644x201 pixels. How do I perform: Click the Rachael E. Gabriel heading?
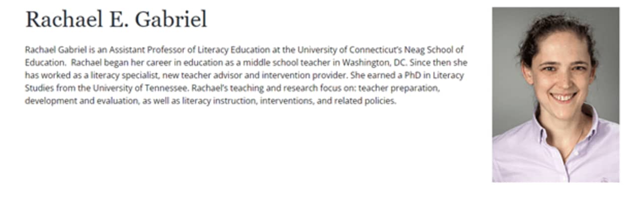click(x=116, y=20)
